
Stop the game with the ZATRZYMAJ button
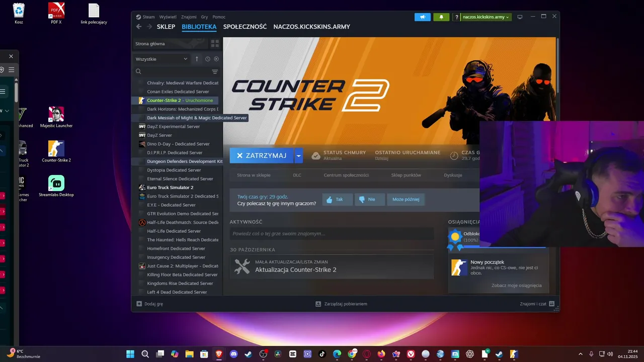[262, 156]
